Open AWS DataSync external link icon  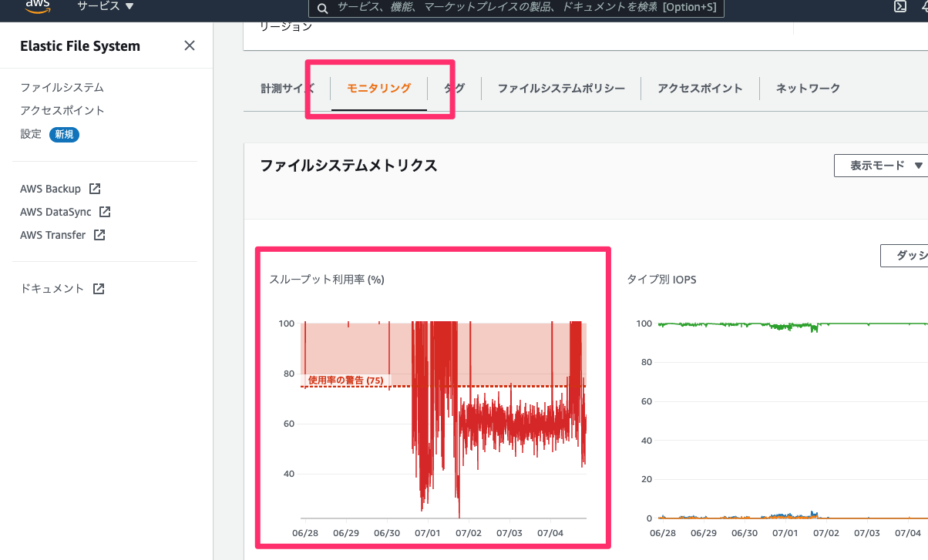tap(106, 211)
